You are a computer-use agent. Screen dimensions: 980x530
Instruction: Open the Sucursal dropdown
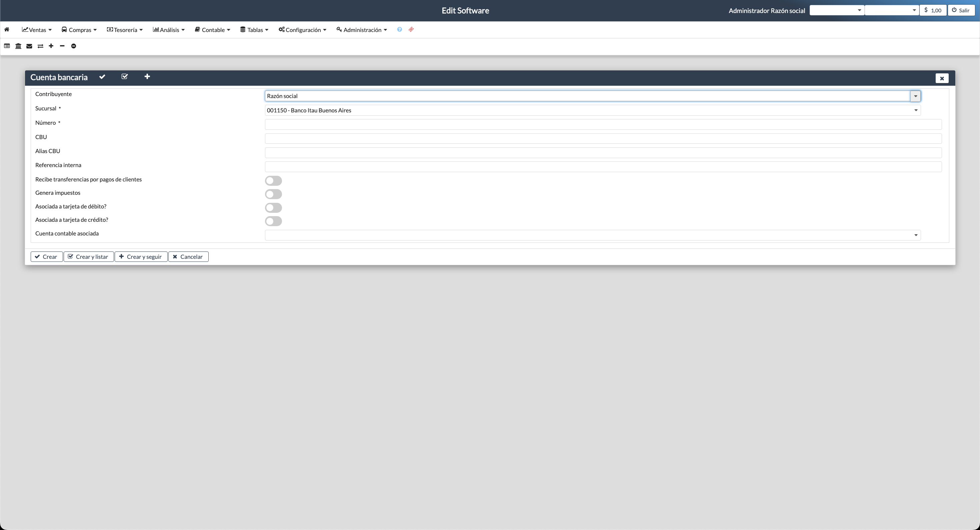tap(916, 110)
